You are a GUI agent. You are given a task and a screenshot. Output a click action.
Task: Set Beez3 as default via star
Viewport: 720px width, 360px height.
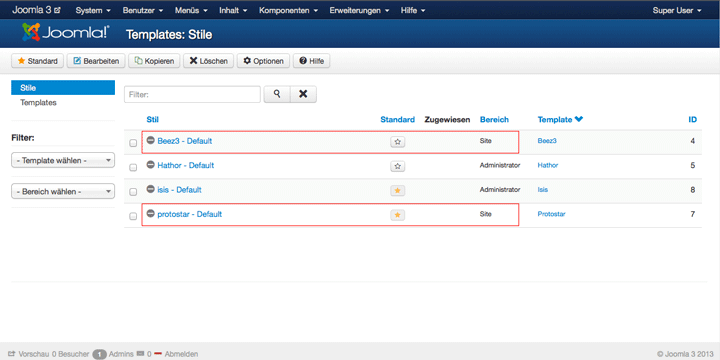398,142
